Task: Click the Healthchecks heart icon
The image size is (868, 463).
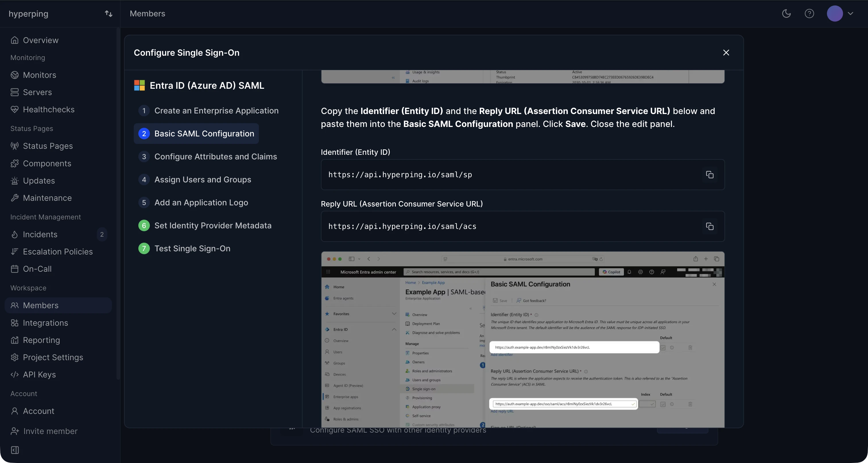Action: 14,109
